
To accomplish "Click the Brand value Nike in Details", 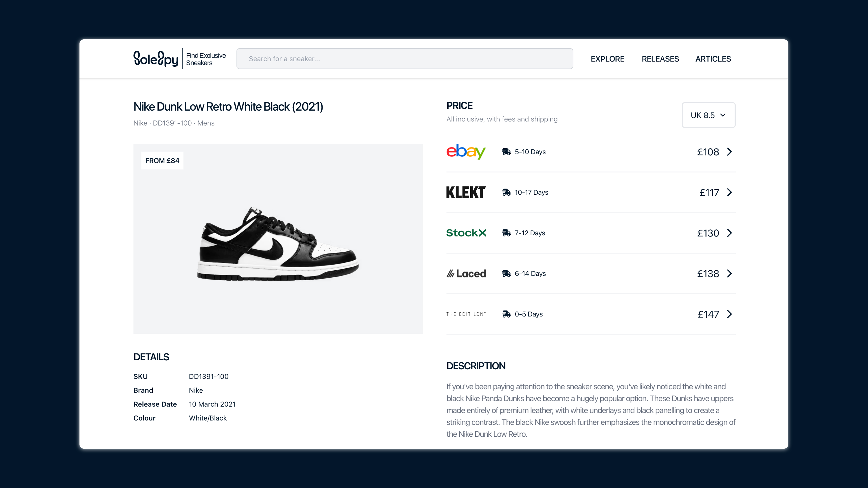I will pyautogui.click(x=196, y=390).
